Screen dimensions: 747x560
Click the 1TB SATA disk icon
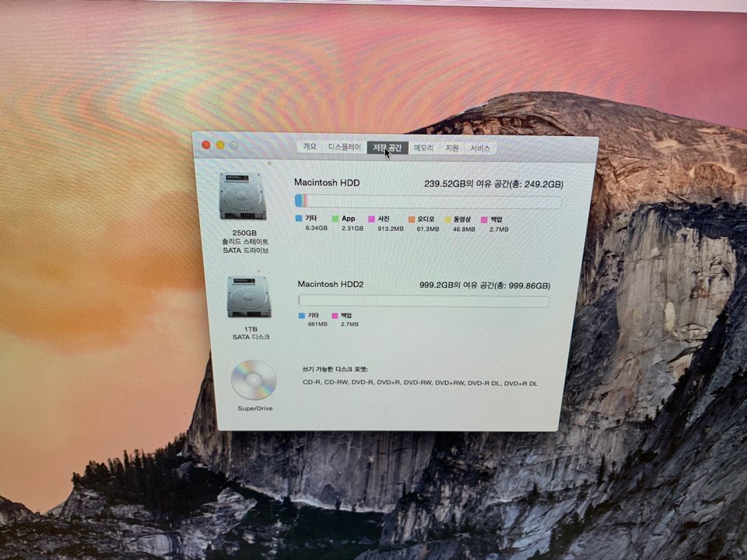[249, 296]
